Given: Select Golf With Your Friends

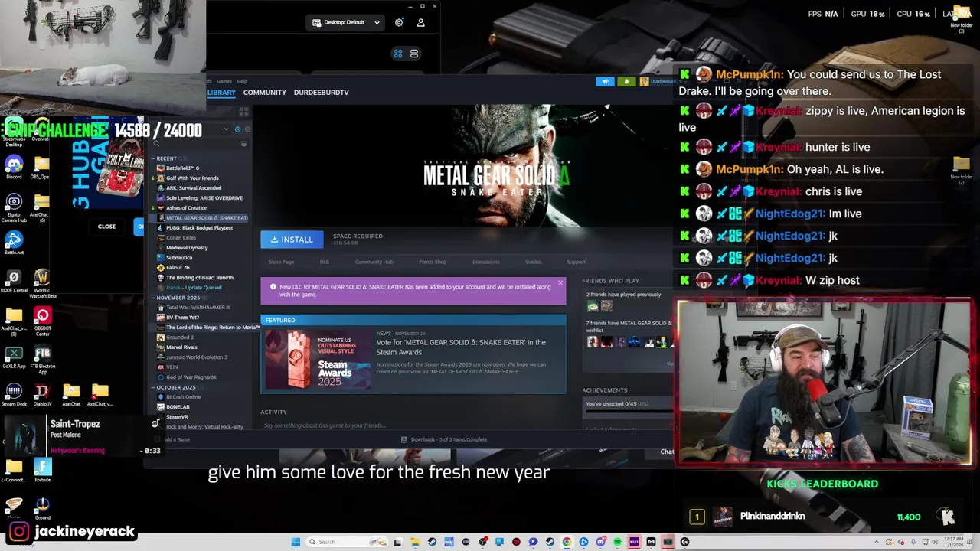Looking at the screenshot, I should pos(192,178).
